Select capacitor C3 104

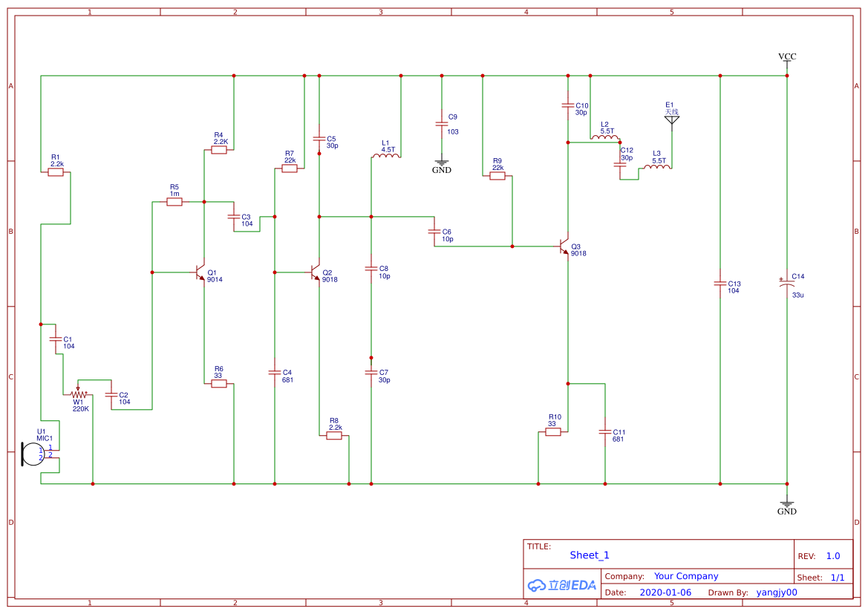click(234, 217)
